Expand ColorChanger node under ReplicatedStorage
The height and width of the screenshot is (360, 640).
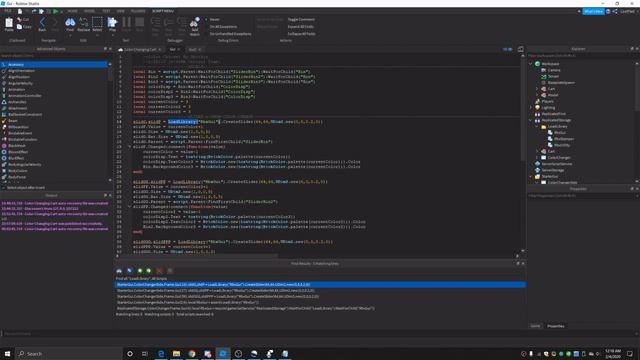pos(537,158)
